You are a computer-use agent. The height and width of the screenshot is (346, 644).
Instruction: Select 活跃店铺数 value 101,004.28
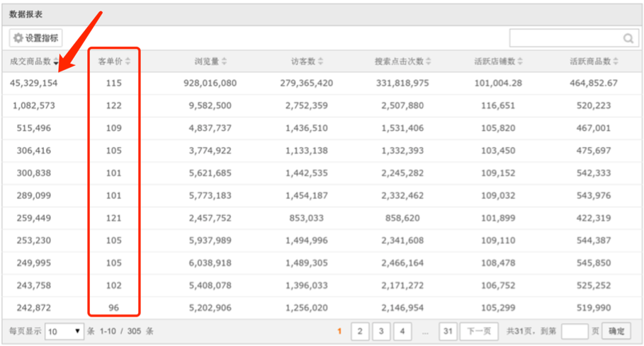click(498, 83)
